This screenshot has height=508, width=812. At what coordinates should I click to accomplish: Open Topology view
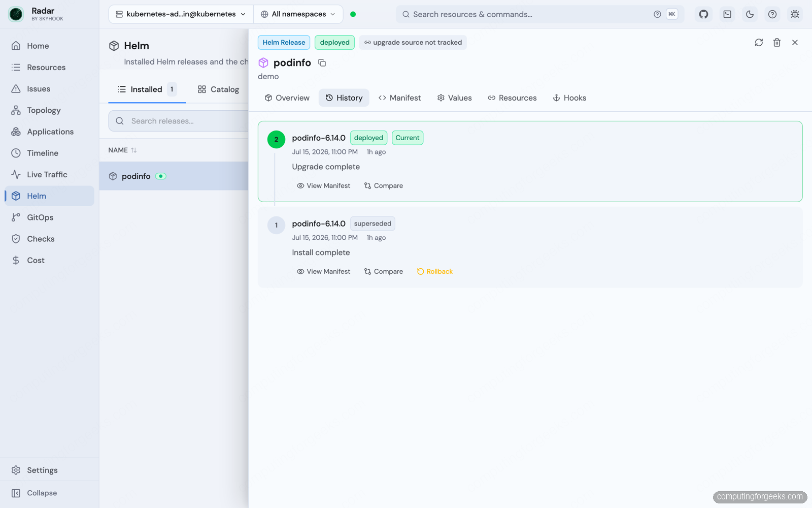coord(49,110)
